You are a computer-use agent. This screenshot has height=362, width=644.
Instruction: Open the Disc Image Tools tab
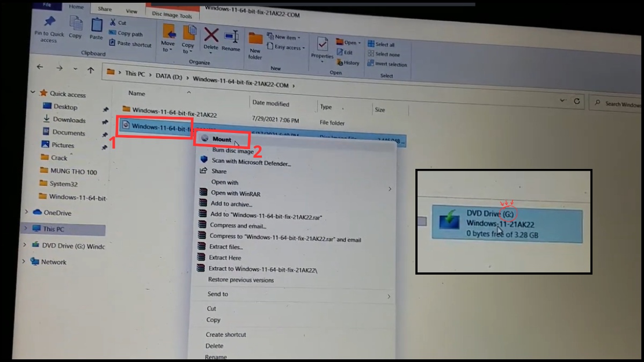tap(172, 16)
